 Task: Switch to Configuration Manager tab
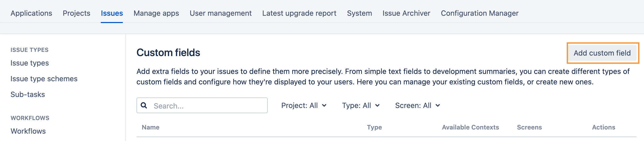[x=479, y=13]
